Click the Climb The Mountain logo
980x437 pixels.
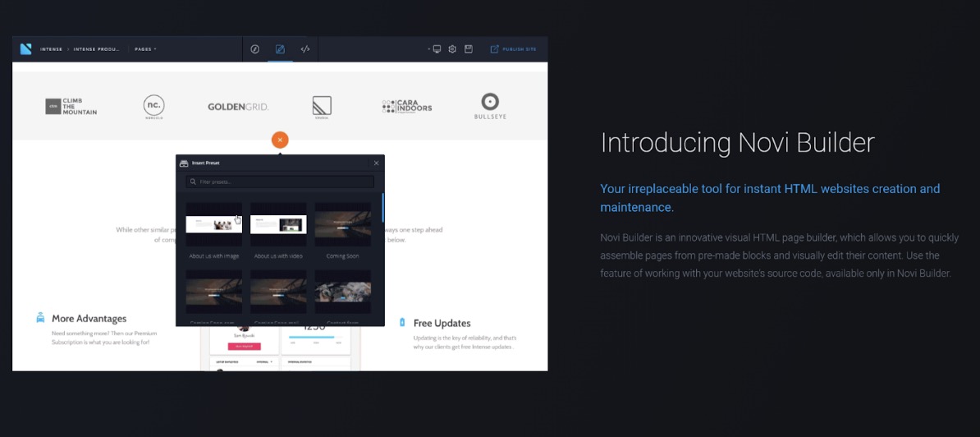[71, 106]
